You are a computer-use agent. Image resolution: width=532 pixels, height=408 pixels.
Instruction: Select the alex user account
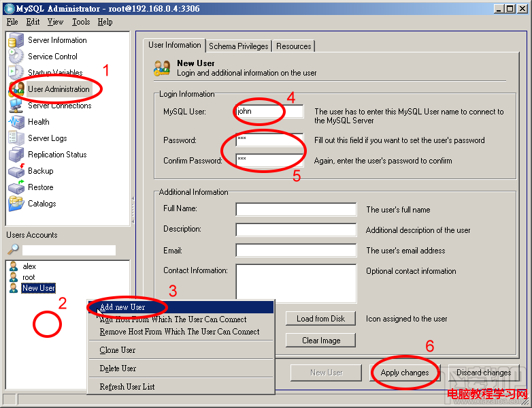click(29, 266)
